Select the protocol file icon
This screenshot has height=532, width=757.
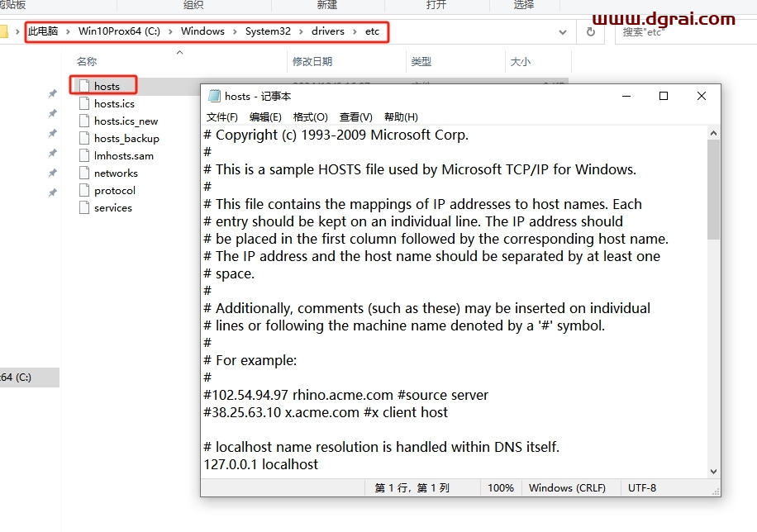tap(84, 190)
